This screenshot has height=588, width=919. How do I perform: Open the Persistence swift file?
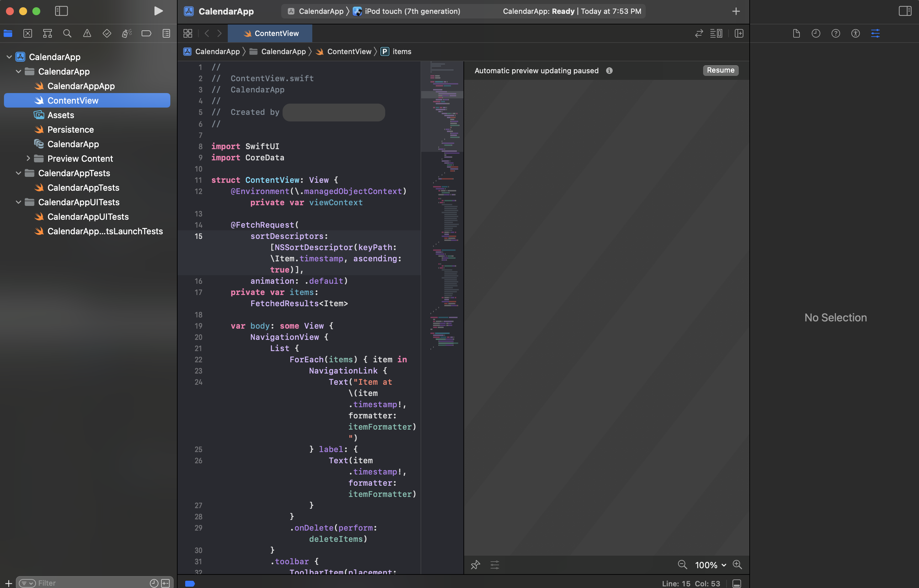pyautogui.click(x=71, y=129)
